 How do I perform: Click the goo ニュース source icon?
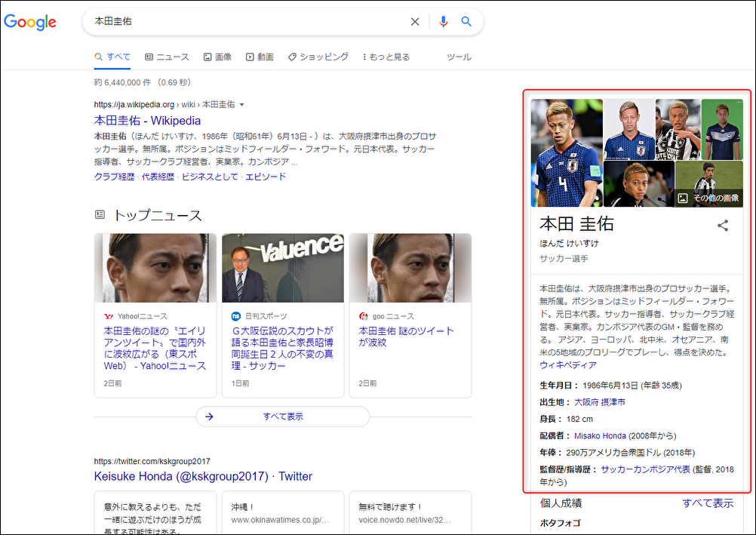(364, 316)
